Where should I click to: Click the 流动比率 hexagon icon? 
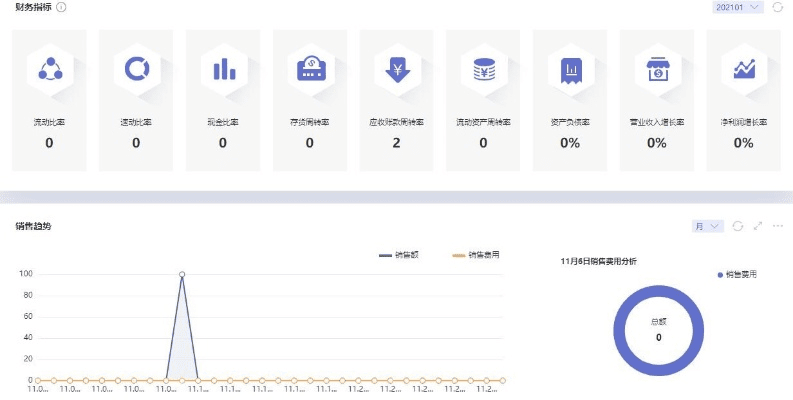point(49,69)
